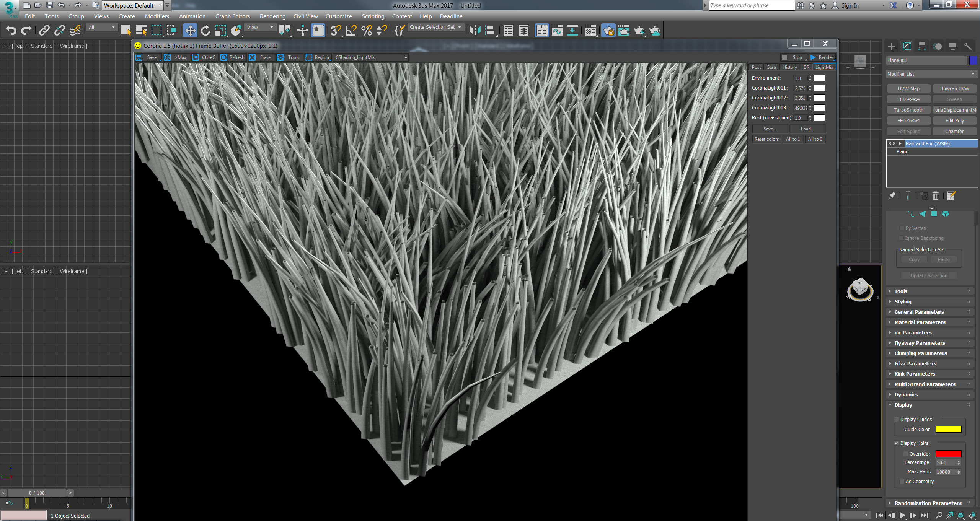This screenshot has width=980, height=521.
Task: Open the Mirror tool
Action: (475, 31)
